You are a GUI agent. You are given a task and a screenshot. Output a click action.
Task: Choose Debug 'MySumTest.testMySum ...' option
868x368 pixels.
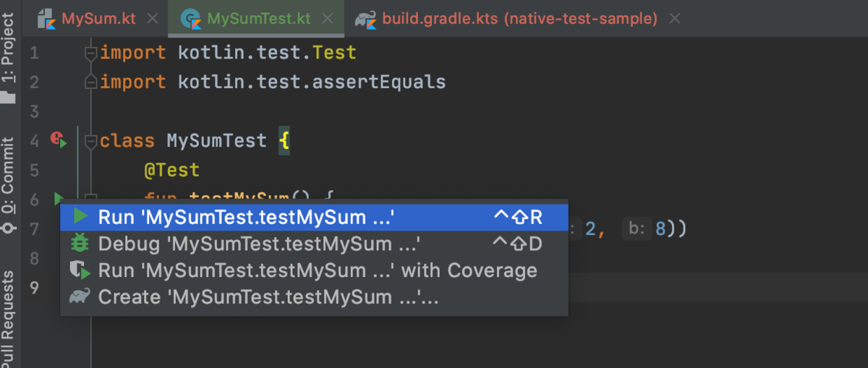coord(314,244)
